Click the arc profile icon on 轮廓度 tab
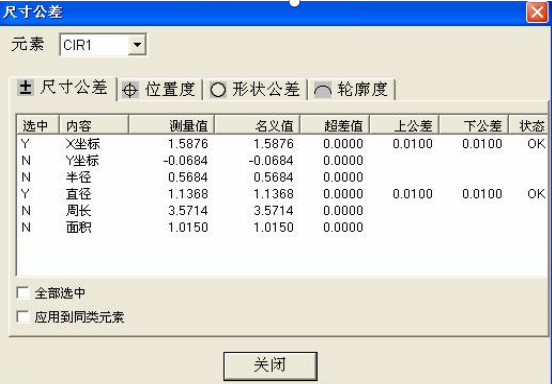 pos(322,90)
